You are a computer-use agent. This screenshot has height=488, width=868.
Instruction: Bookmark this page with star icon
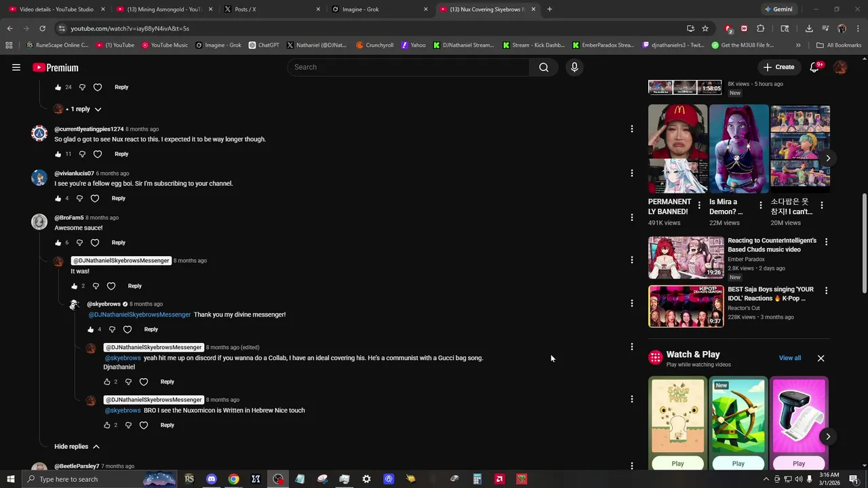click(x=705, y=28)
